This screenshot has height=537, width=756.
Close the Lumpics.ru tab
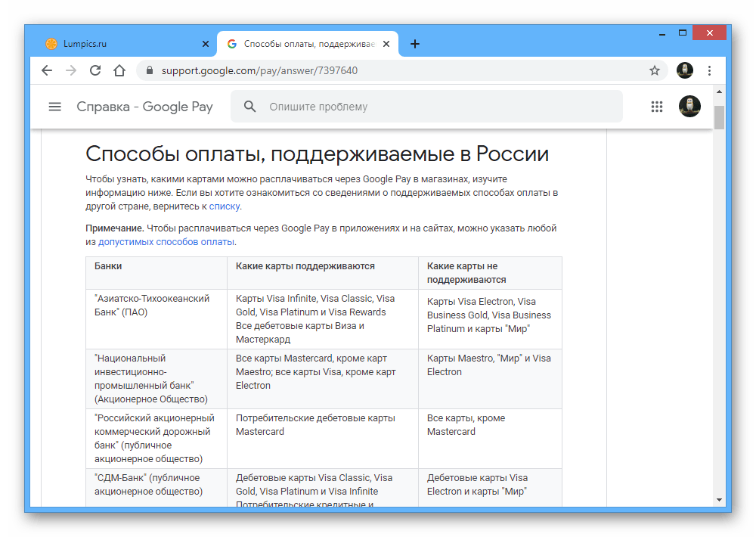click(x=206, y=44)
